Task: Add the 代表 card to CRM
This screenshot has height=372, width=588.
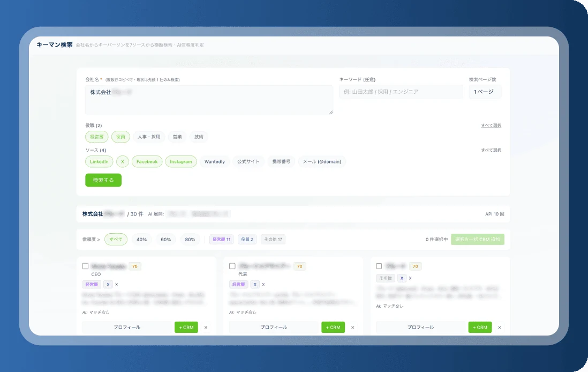Action: pyautogui.click(x=333, y=328)
